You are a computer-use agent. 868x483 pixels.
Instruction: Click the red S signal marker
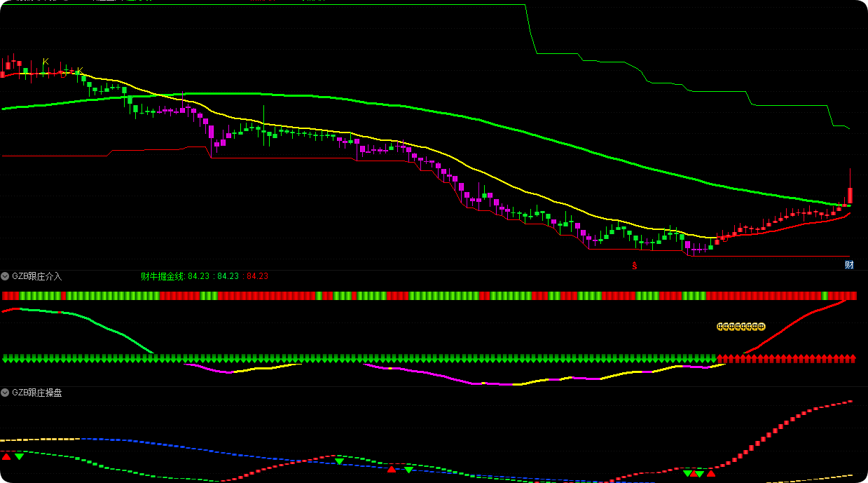pyautogui.click(x=635, y=265)
